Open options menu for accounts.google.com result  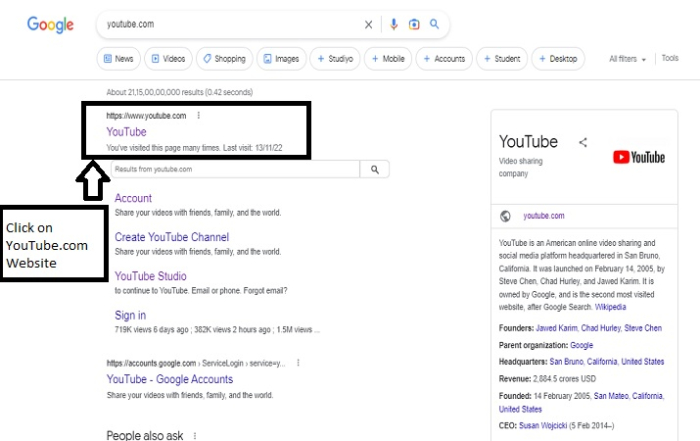(x=298, y=363)
